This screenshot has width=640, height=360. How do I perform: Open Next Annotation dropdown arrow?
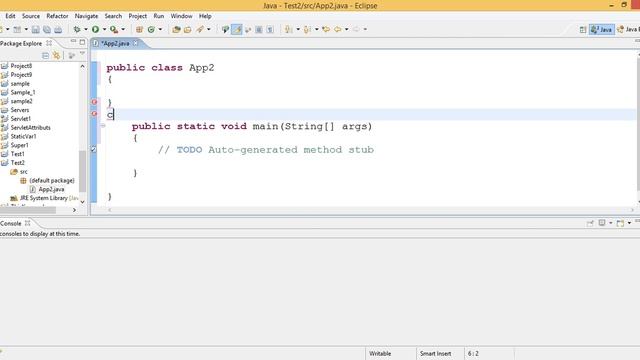pyautogui.click(x=298, y=29)
